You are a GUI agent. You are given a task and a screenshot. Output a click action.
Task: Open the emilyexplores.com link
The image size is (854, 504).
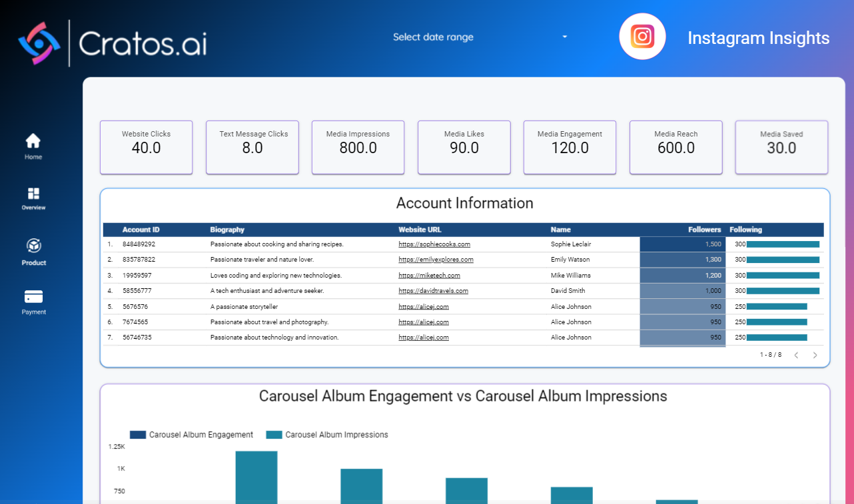(436, 260)
